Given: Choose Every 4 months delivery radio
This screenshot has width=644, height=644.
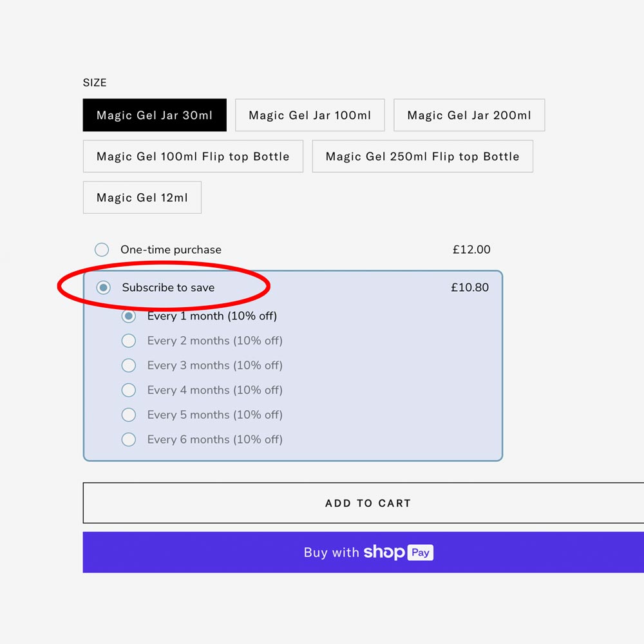Looking at the screenshot, I should tap(129, 390).
